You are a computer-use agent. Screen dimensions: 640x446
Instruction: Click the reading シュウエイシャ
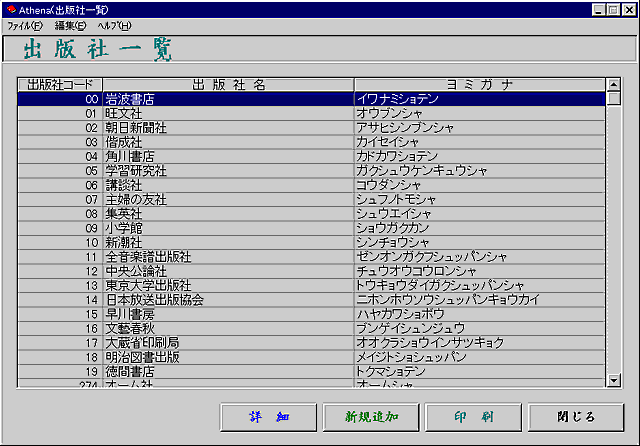pos(393,214)
